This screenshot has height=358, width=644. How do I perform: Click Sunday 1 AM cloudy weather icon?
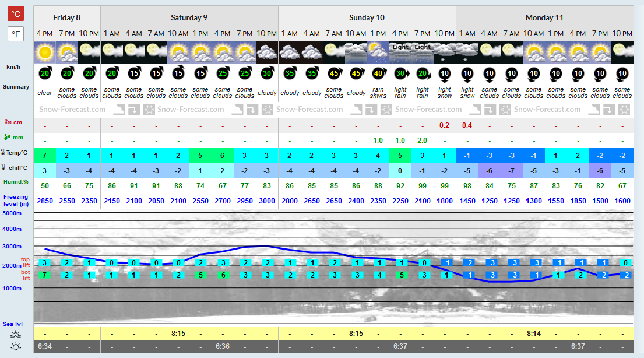point(290,52)
